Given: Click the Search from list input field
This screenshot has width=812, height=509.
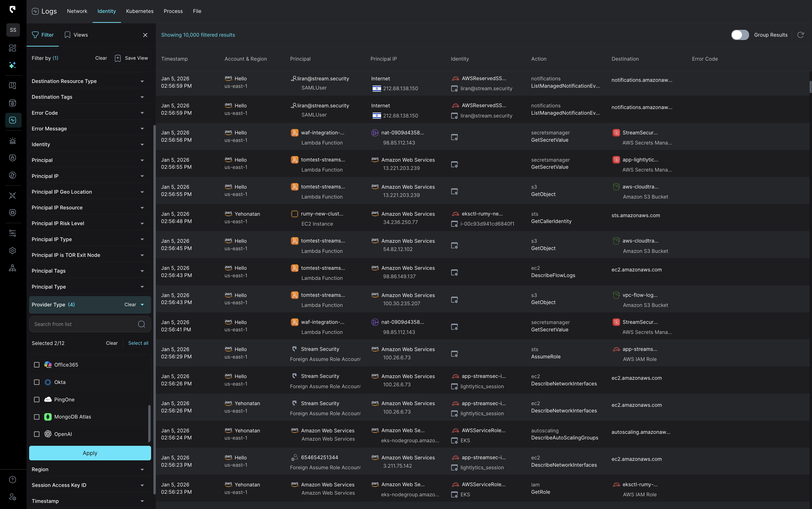Looking at the screenshot, I should pyautogui.click(x=84, y=324).
